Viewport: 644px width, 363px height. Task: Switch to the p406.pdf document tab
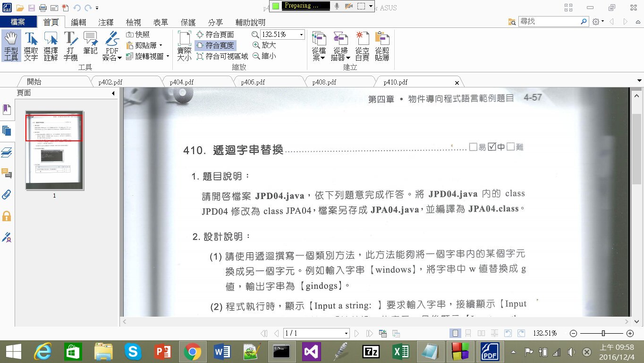(x=253, y=82)
